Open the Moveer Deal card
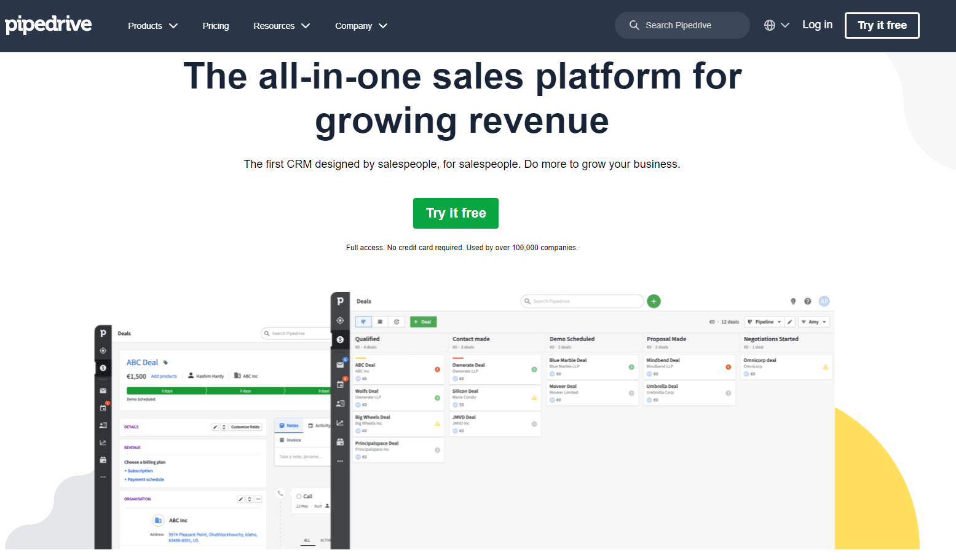This screenshot has height=560, width=956. [x=592, y=393]
